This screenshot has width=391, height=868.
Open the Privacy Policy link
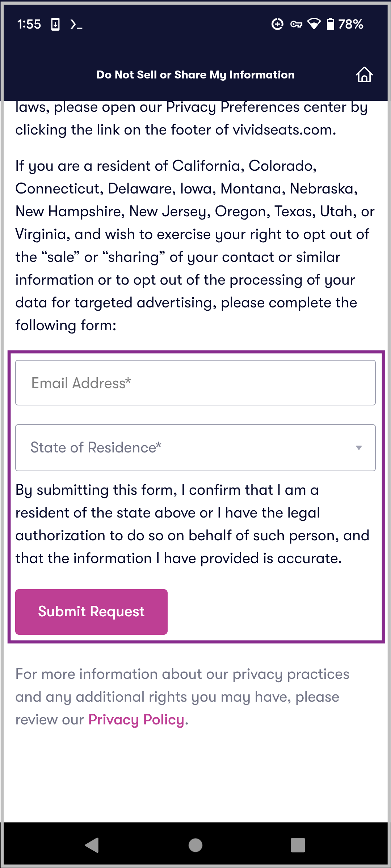pyautogui.click(x=136, y=720)
